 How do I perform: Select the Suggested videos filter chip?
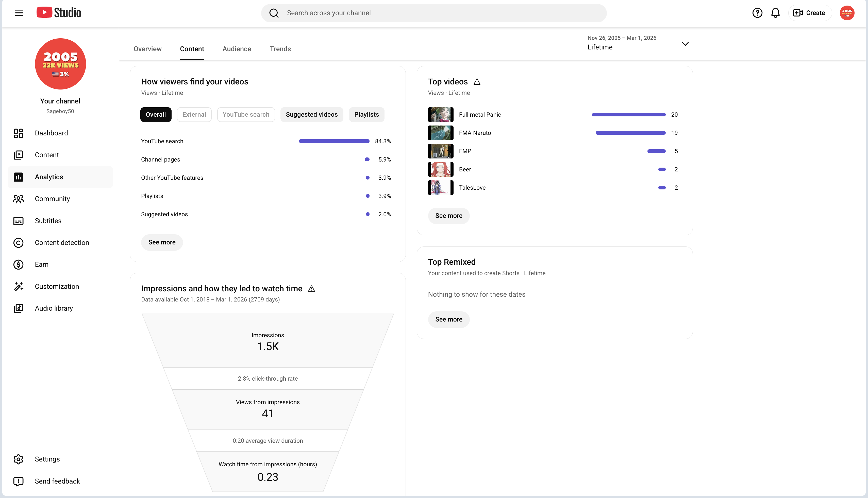[311, 115]
